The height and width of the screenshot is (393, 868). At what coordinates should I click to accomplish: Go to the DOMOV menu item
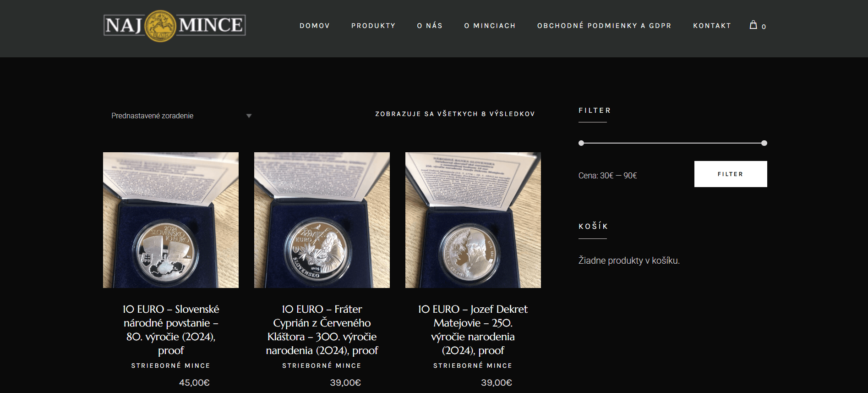(315, 26)
